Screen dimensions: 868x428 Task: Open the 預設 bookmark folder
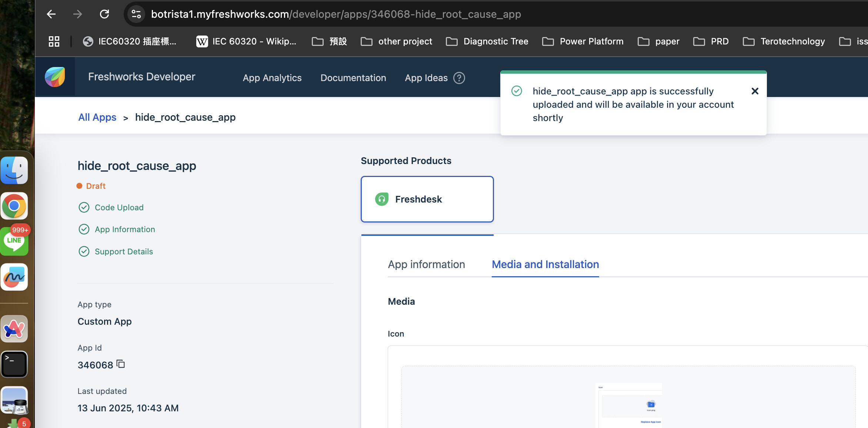click(329, 41)
